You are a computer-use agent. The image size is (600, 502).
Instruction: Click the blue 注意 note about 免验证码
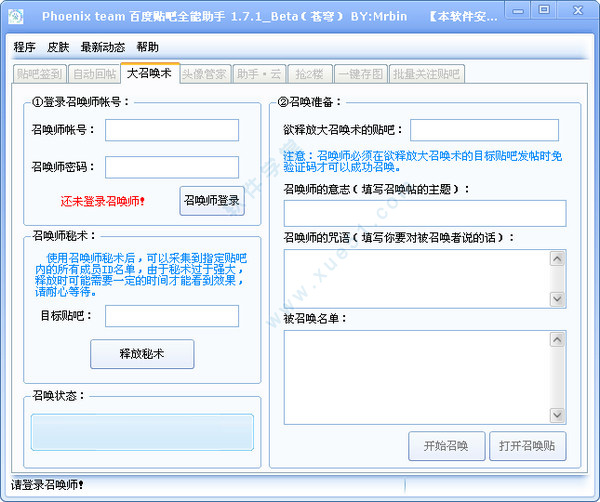tap(422, 161)
